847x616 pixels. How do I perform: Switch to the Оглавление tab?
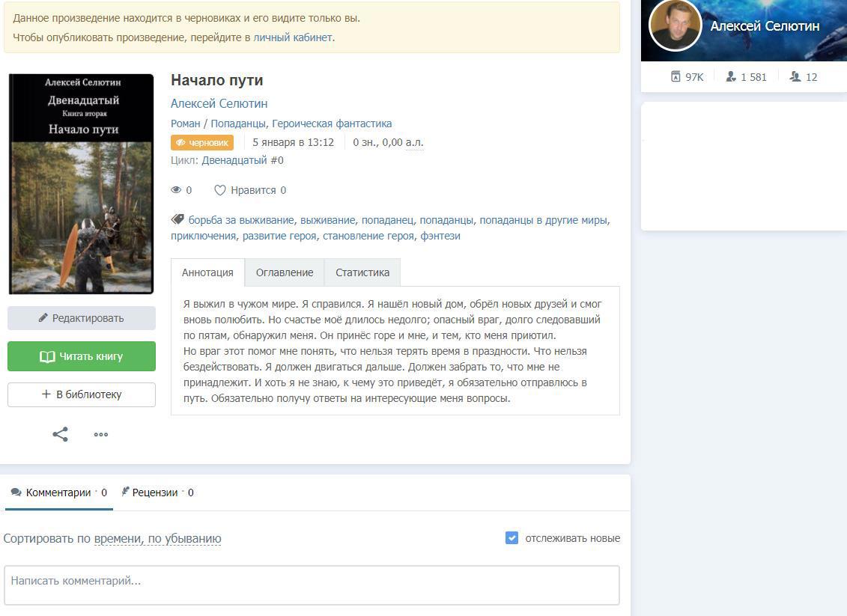pos(285,272)
